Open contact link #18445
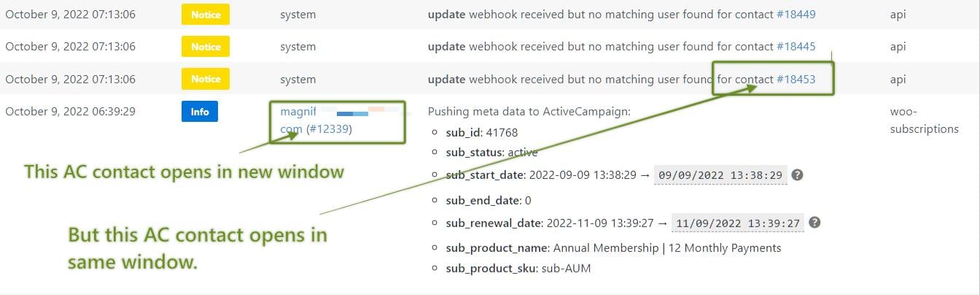The image size is (980, 295). click(x=796, y=47)
